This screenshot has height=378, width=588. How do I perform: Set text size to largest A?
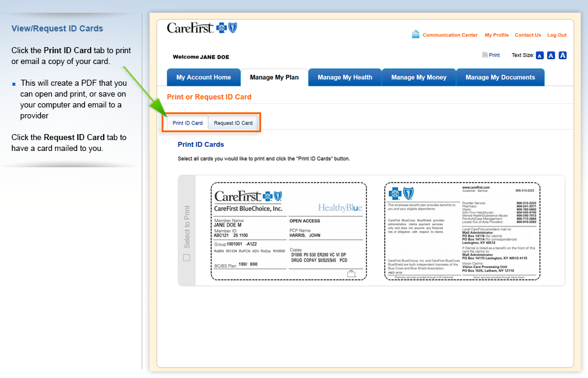pyautogui.click(x=563, y=56)
